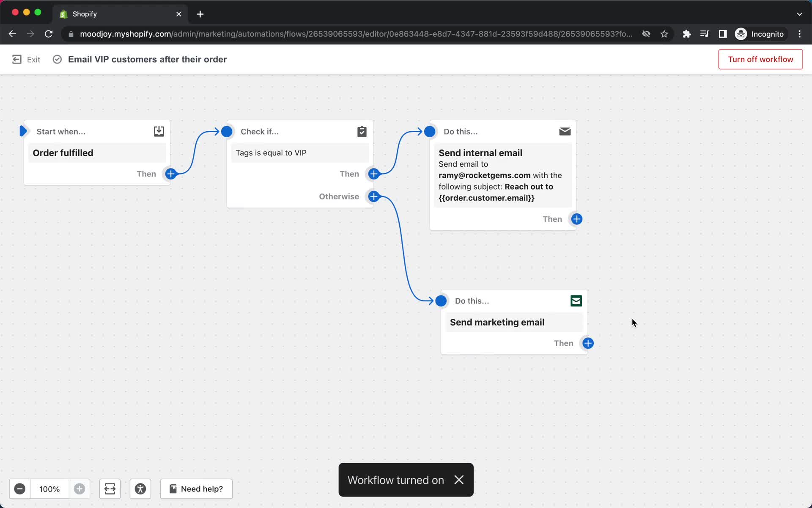
Task: Click the accessibility icon in bottom toolbar
Action: [x=140, y=489]
